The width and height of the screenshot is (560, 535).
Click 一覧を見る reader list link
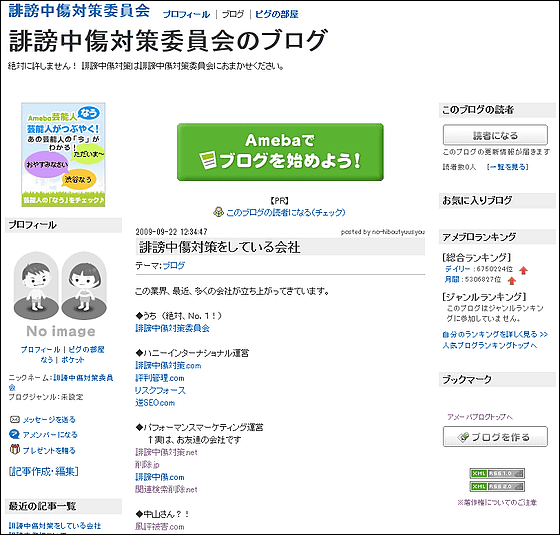click(508, 167)
